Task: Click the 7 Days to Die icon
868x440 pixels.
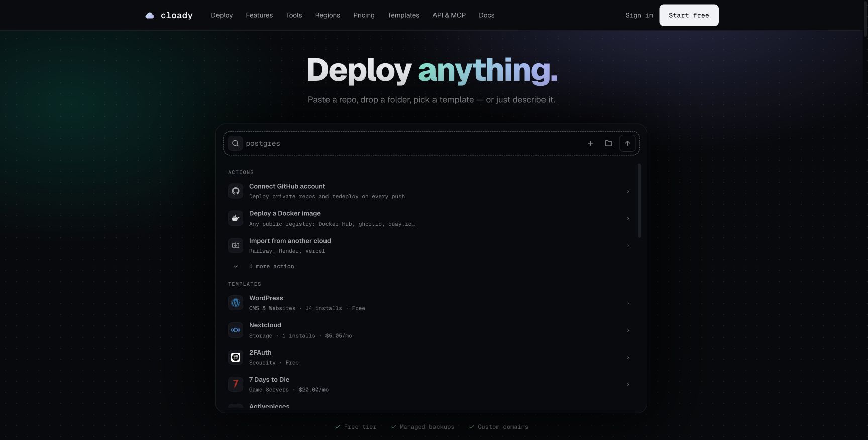Action: (236, 385)
